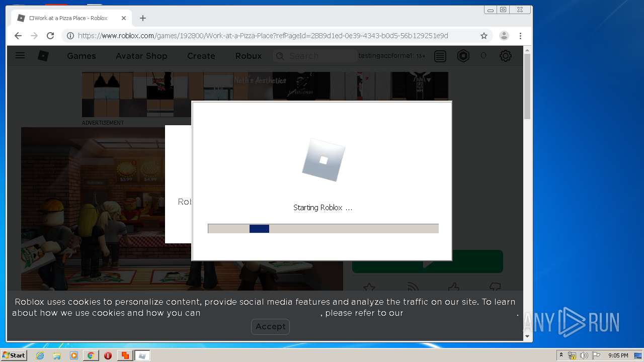Click the testingaccforme1 username link
This screenshot has width=644, height=362.
(x=385, y=56)
